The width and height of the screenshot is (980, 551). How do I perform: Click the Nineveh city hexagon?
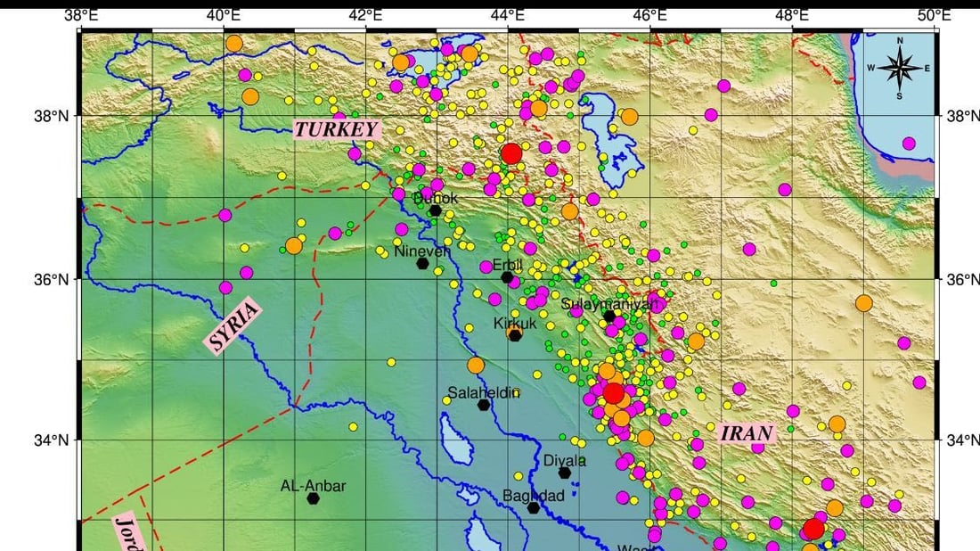(425, 265)
